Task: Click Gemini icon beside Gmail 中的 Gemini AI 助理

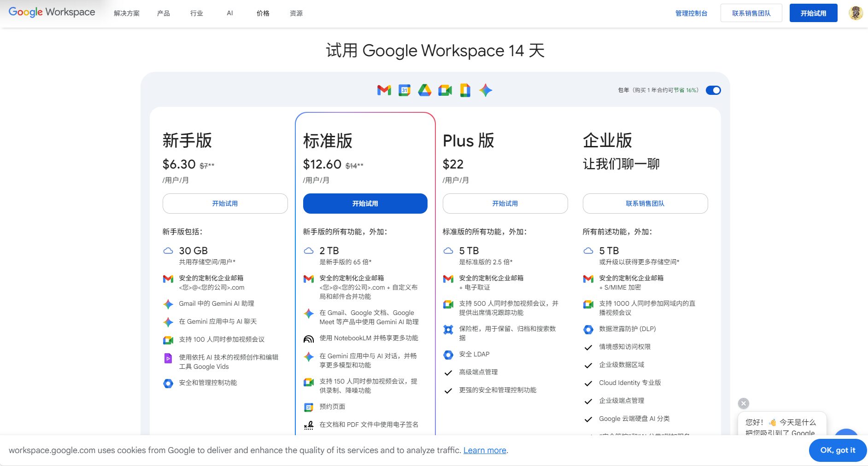Action: (168, 304)
